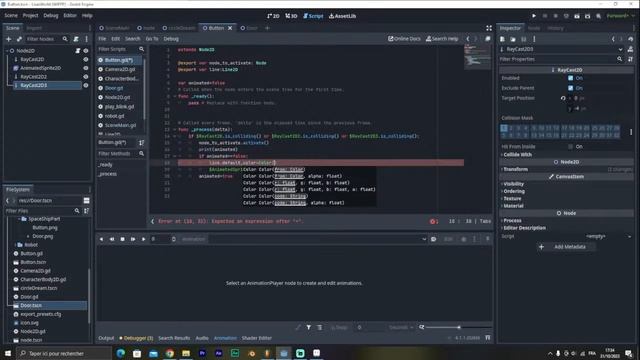The image size is (640, 360).
Task: Open the Scene menu
Action: click(x=11, y=16)
